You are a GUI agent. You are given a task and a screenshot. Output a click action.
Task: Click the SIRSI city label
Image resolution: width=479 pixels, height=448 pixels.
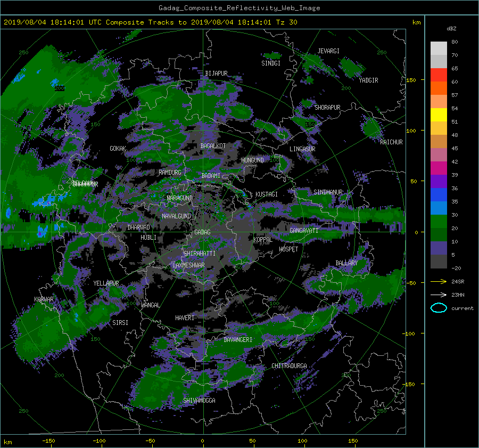click(120, 323)
